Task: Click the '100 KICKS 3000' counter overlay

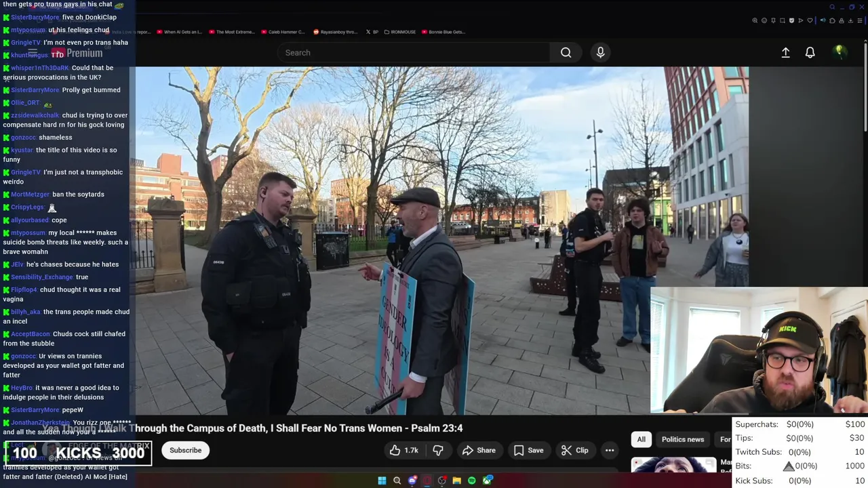Action: tap(78, 453)
